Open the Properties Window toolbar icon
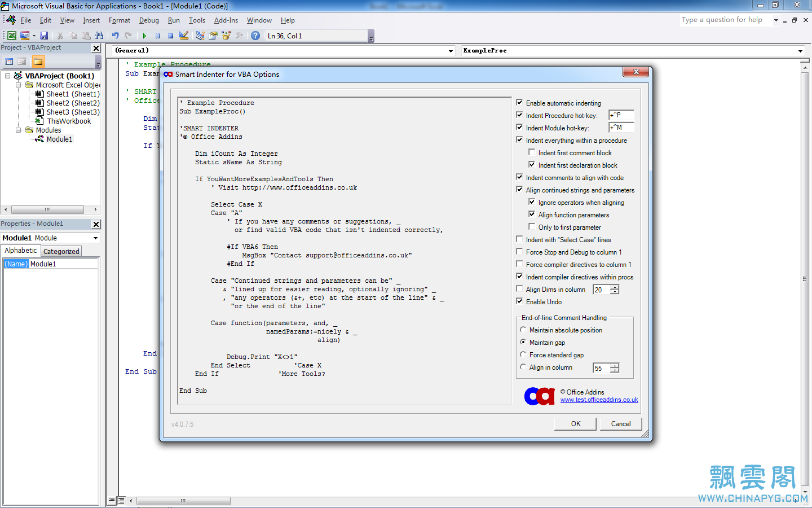This screenshot has height=508, width=812. click(x=213, y=36)
